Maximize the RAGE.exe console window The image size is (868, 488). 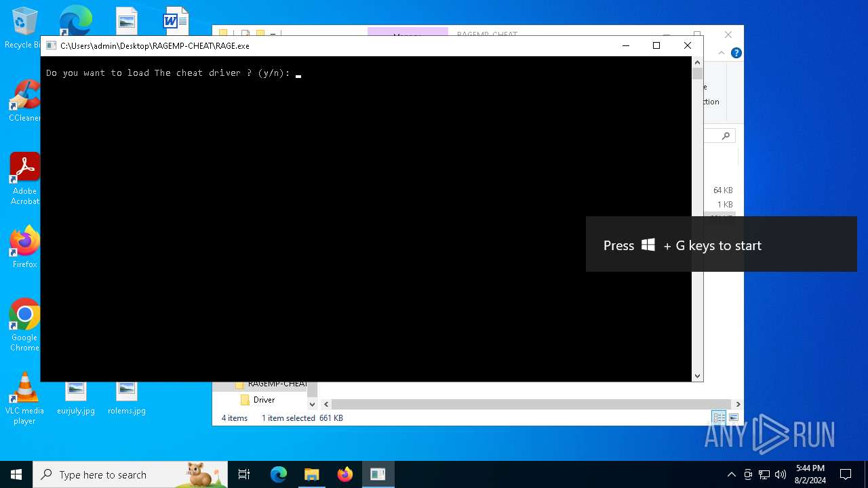(x=656, y=45)
